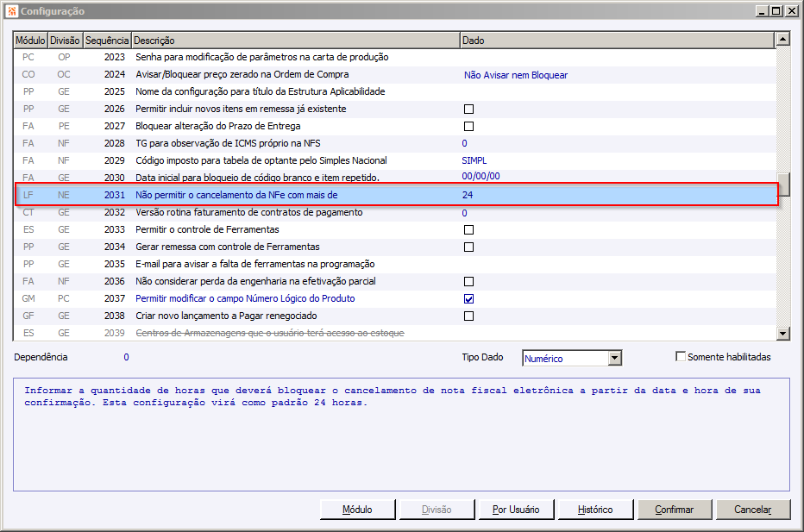
Task: Enable 'Permitir o controle de Ferramentas' checkbox
Action: coord(468,229)
